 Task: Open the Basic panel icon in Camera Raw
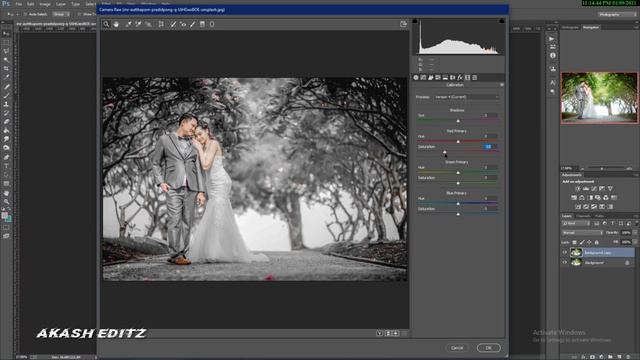pyautogui.click(x=416, y=78)
